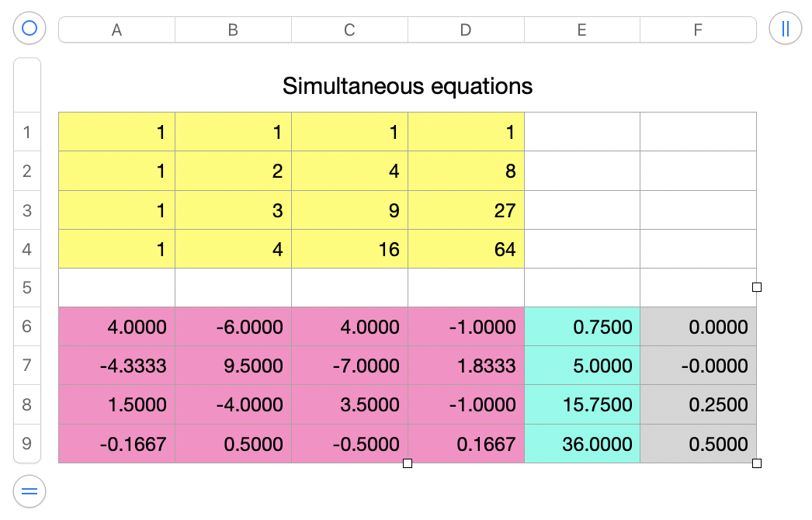The height and width of the screenshot is (520, 812).
Task: Select cell with value -0.5000
Action: (349, 443)
